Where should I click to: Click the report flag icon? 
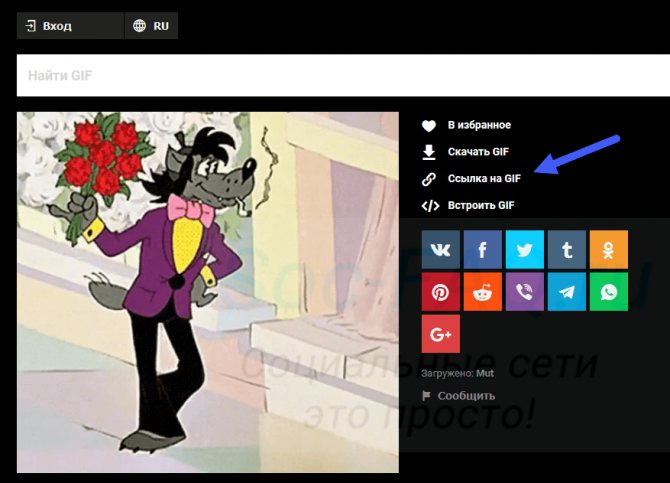pos(426,396)
